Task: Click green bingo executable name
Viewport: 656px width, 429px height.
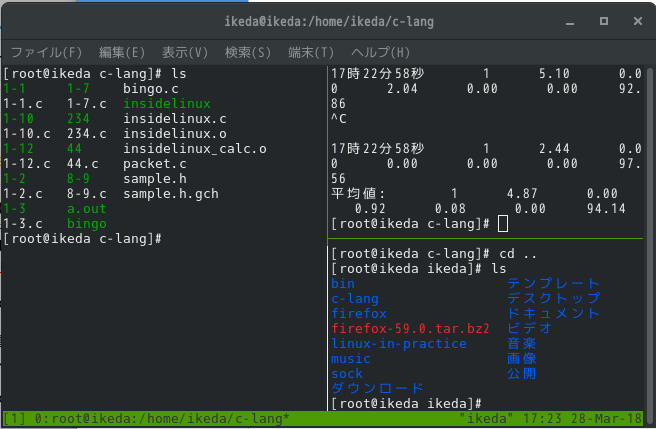Action: point(87,223)
